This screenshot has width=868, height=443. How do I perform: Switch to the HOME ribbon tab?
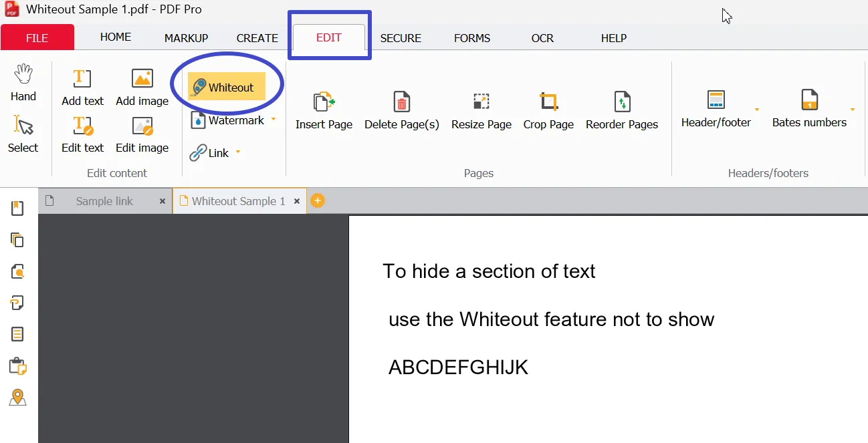(116, 37)
